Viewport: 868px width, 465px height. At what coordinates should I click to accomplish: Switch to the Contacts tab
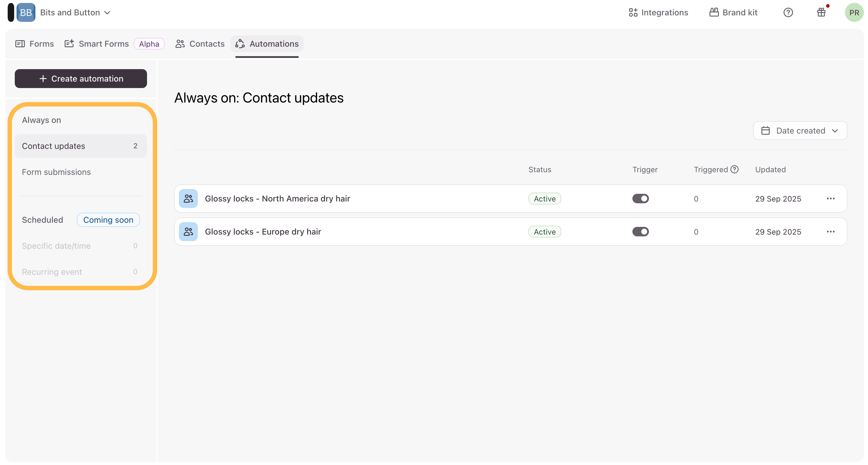click(200, 44)
